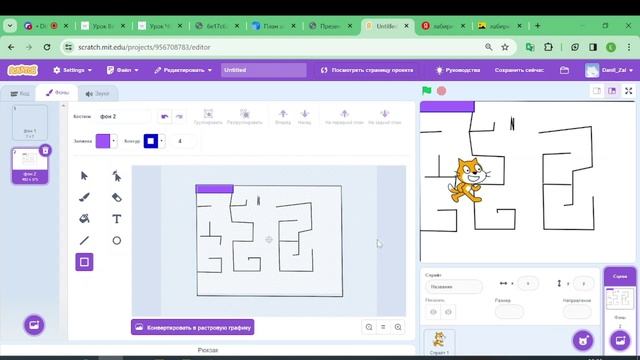Image resolution: width=640 pixels, height=360 pixels.
Task: Click the Bring to front icon
Action: (x=344, y=116)
